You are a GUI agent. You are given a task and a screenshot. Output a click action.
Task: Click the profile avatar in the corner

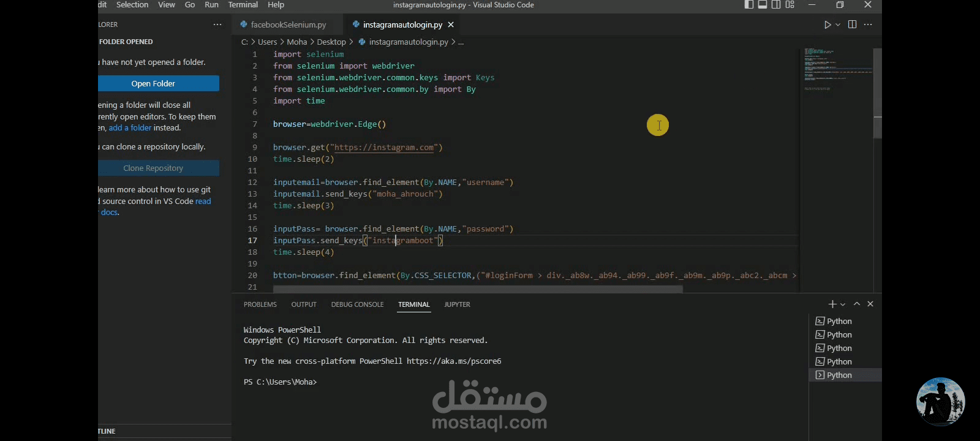point(940,401)
